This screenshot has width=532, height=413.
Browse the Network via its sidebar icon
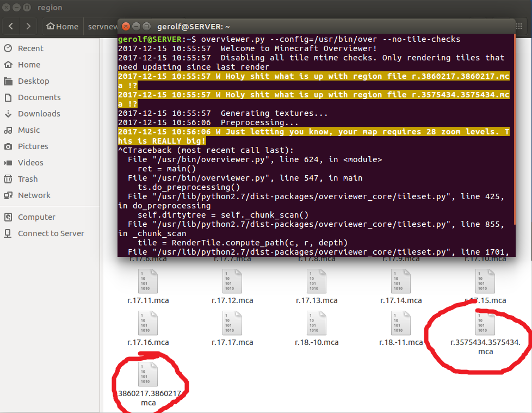[34, 195]
